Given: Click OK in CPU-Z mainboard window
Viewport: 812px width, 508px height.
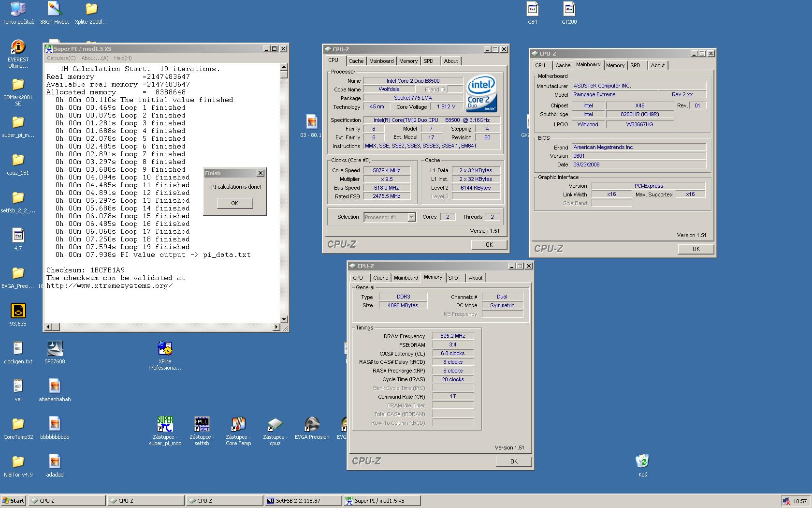Looking at the screenshot, I should 696,249.
